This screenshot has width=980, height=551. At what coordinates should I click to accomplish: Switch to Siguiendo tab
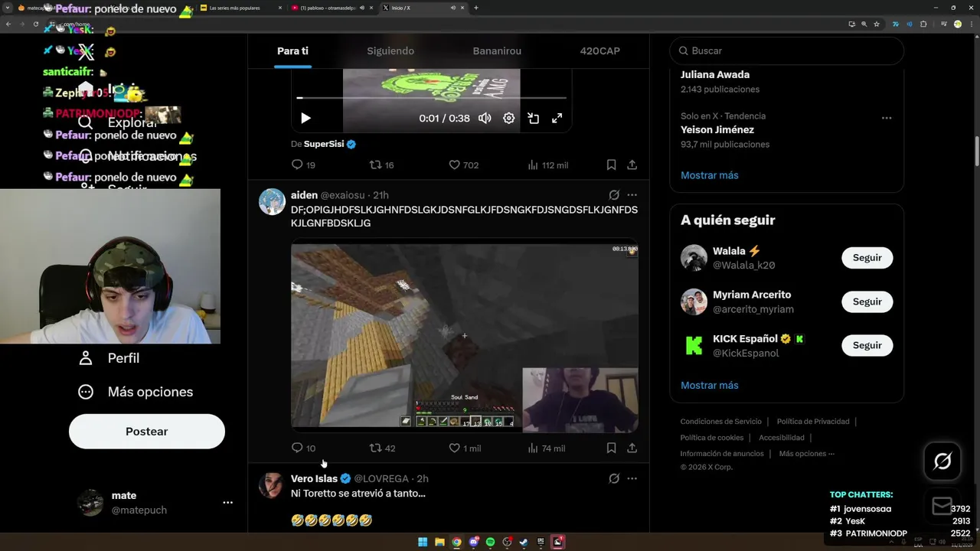pyautogui.click(x=390, y=51)
